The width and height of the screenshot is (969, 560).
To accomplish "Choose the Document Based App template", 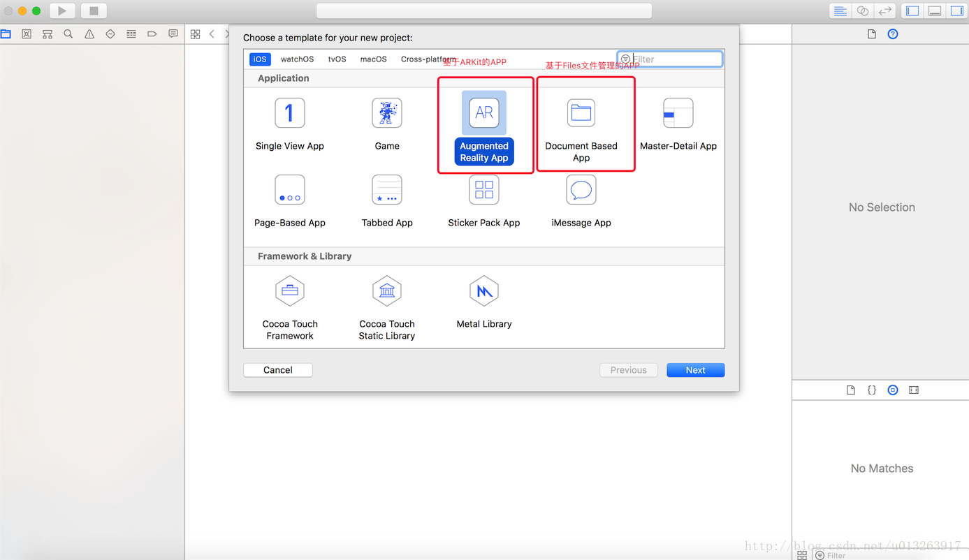I will (581, 131).
